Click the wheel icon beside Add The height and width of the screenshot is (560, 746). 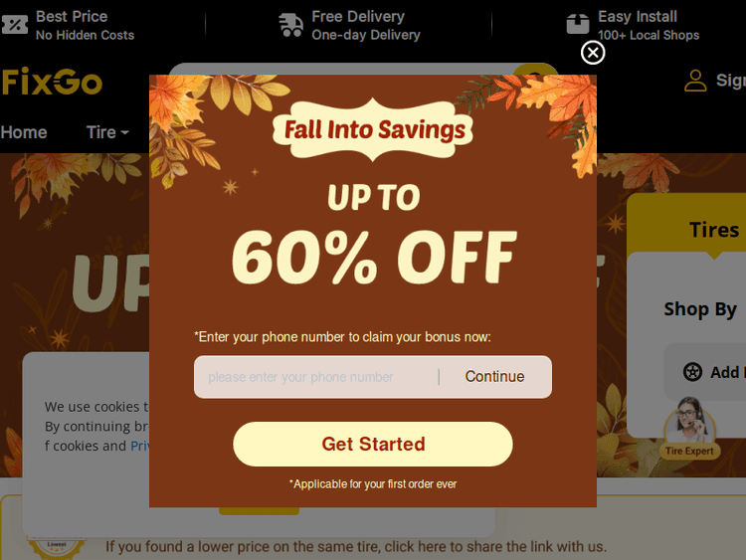tap(692, 372)
